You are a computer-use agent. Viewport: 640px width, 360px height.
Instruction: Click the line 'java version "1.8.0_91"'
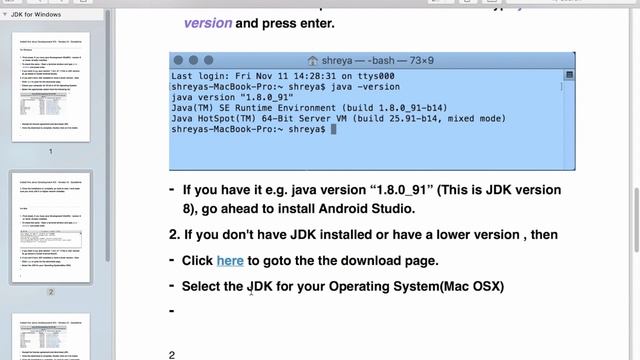click(x=232, y=97)
